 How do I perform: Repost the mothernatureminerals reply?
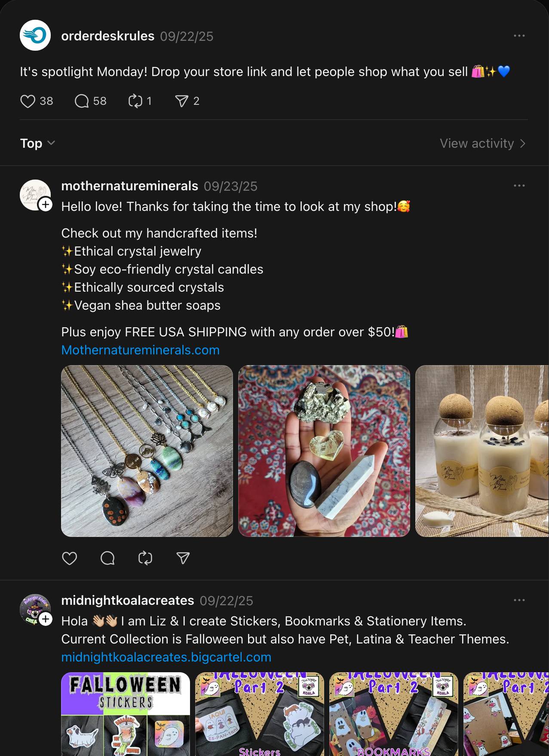145,558
